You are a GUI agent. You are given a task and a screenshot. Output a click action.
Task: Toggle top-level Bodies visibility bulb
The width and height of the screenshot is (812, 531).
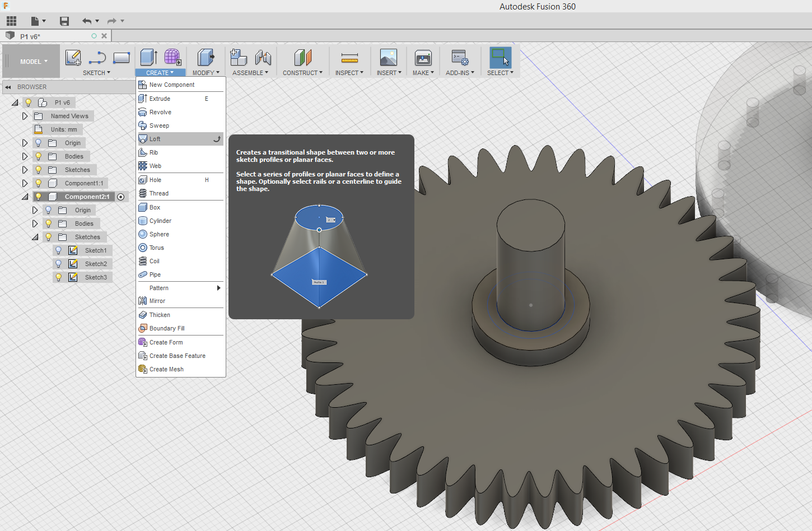39,156
